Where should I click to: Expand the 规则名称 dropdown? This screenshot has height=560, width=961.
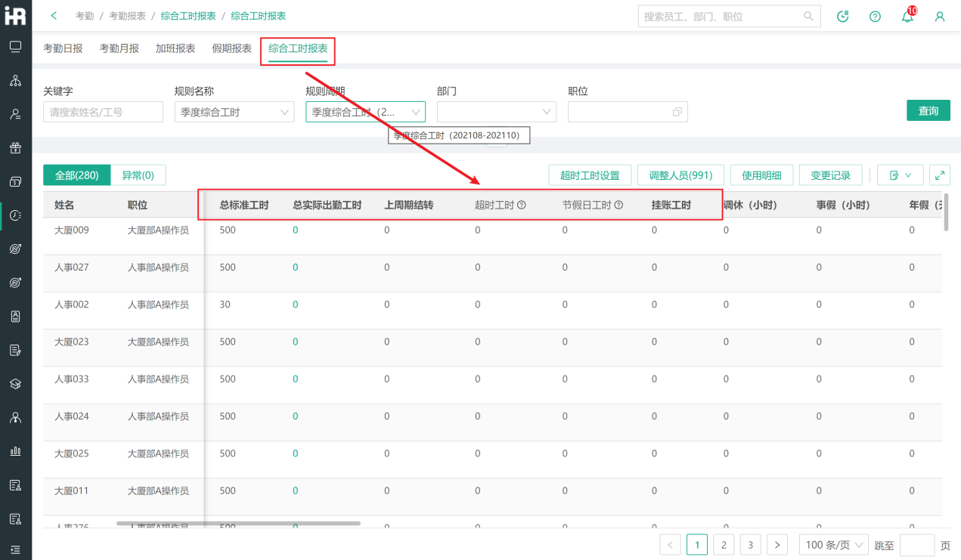234,112
